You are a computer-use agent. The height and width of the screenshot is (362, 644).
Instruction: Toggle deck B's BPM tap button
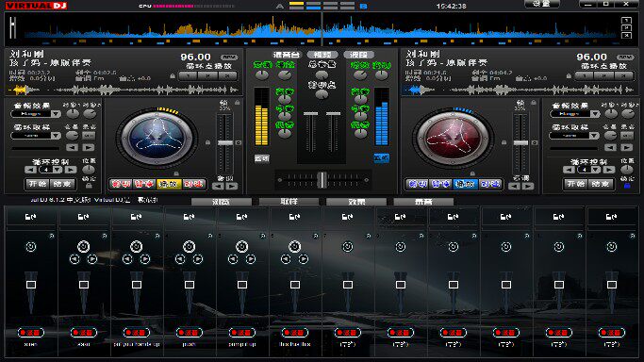pos(625,58)
